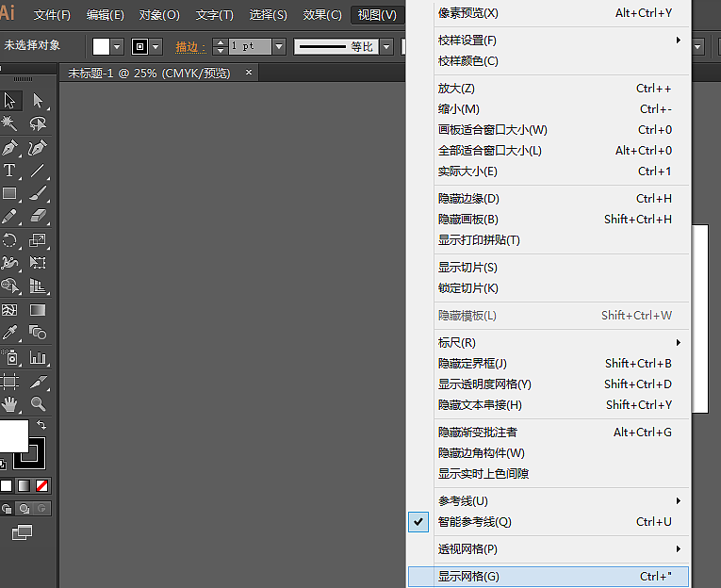The image size is (721, 588).
Task: Open the 效果(C) menu
Action: [322, 15]
